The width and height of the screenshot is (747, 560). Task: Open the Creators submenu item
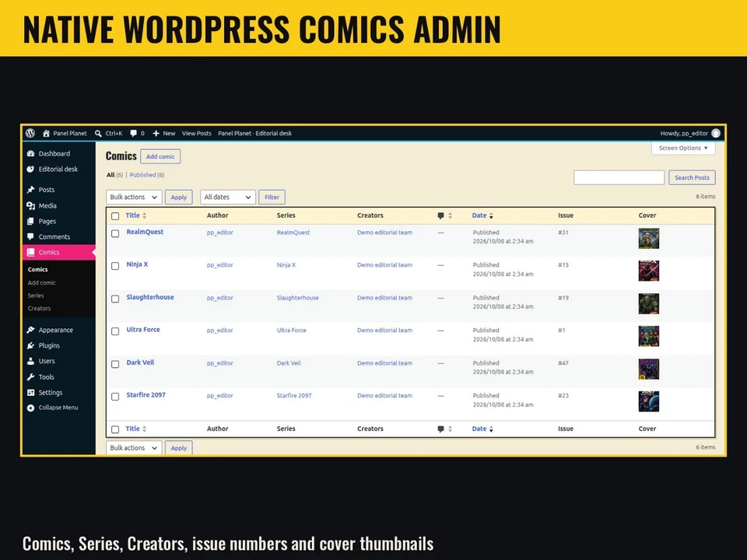coord(39,308)
